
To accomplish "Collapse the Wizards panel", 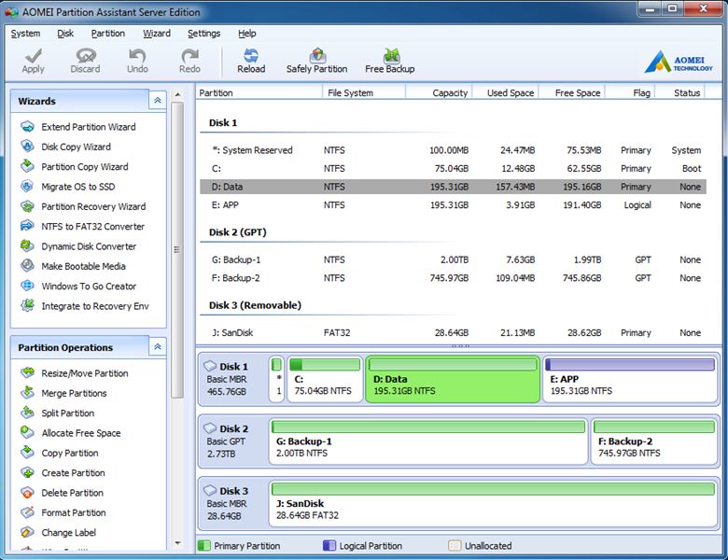I will 158,100.
